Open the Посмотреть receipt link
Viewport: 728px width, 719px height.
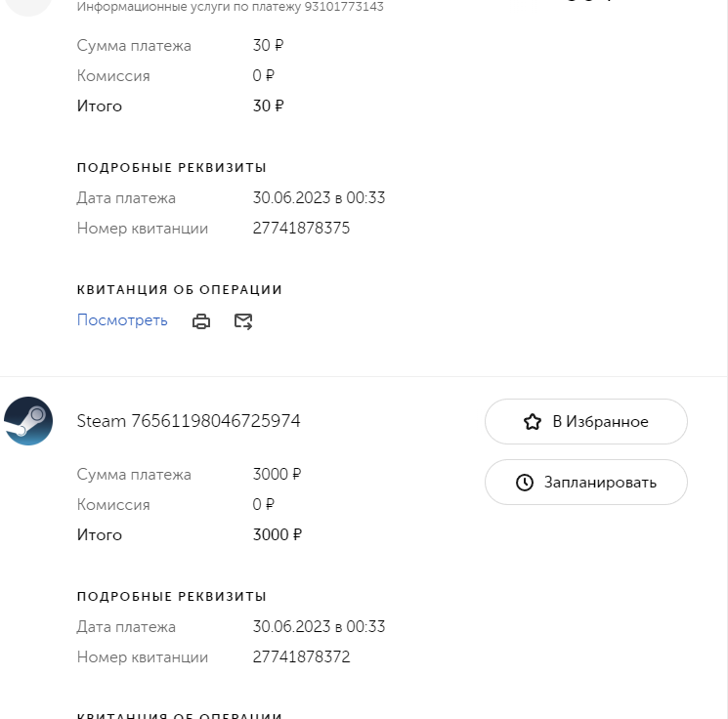[x=122, y=320]
